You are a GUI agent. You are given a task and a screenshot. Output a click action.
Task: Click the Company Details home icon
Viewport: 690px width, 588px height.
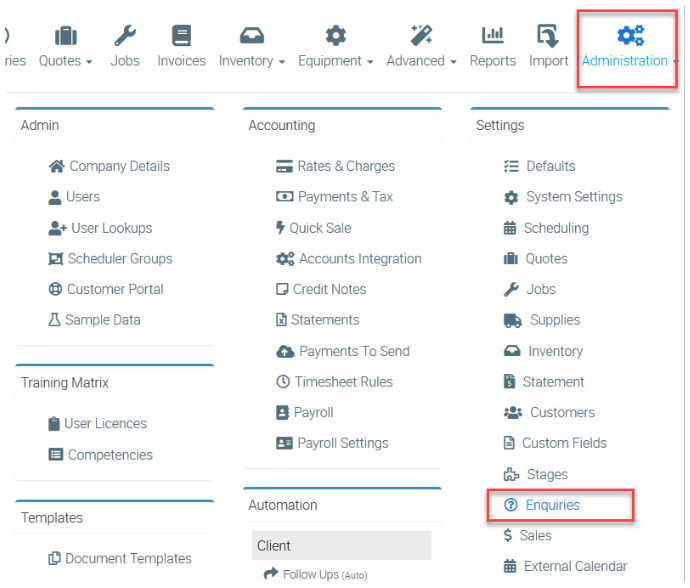tap(57, 167)
